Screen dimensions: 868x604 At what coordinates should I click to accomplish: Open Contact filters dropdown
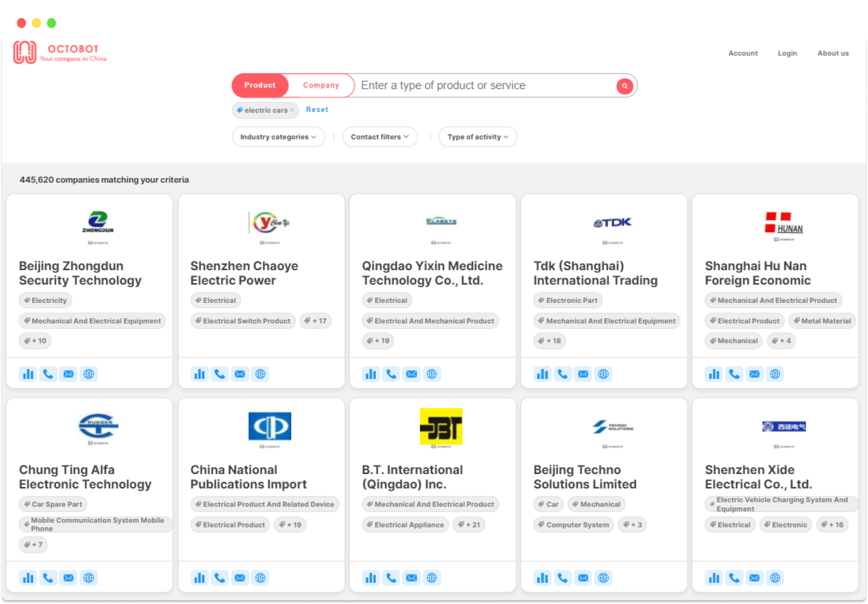point(380,137)
